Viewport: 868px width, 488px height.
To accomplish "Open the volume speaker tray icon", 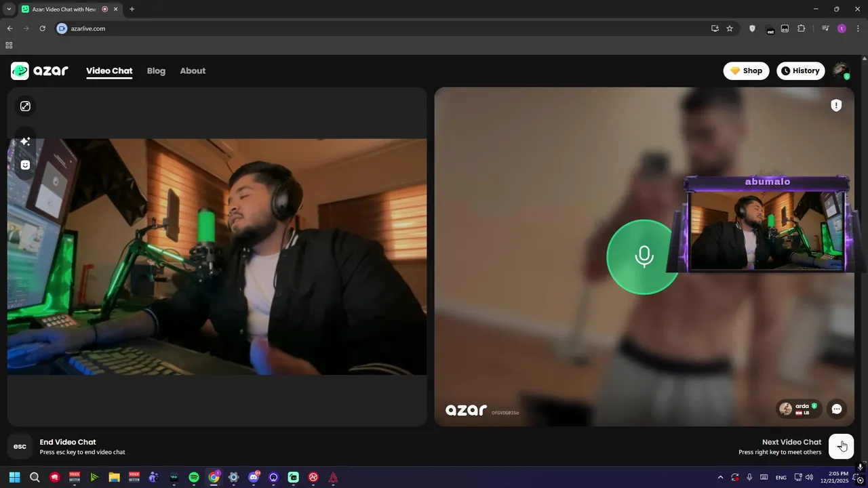I will [809, 477].
